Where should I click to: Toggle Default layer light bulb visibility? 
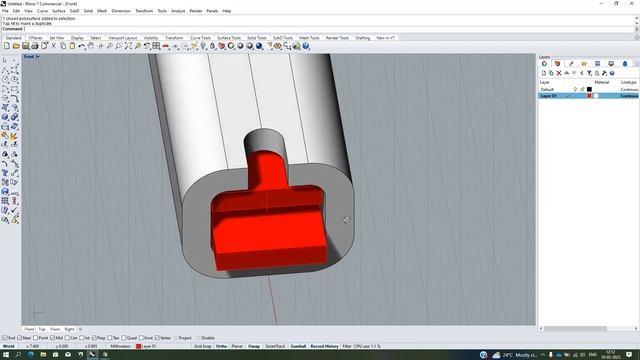[575, 89]
